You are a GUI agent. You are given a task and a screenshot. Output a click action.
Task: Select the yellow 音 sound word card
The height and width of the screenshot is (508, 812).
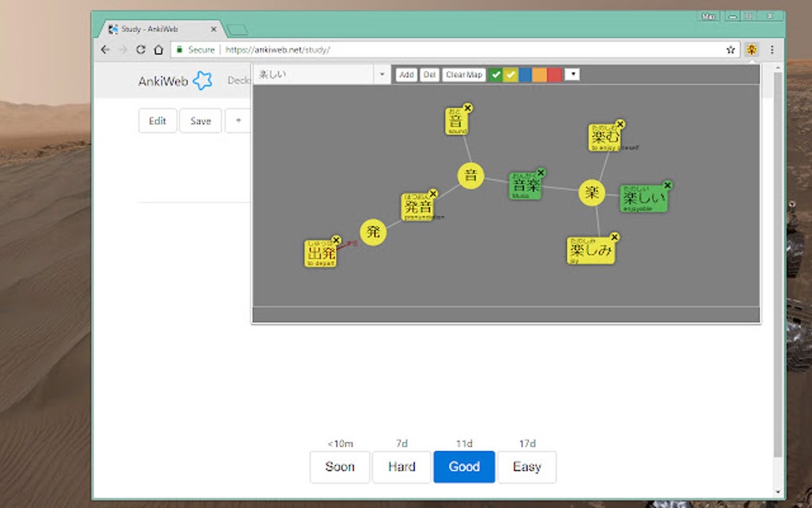click(457, 121)
